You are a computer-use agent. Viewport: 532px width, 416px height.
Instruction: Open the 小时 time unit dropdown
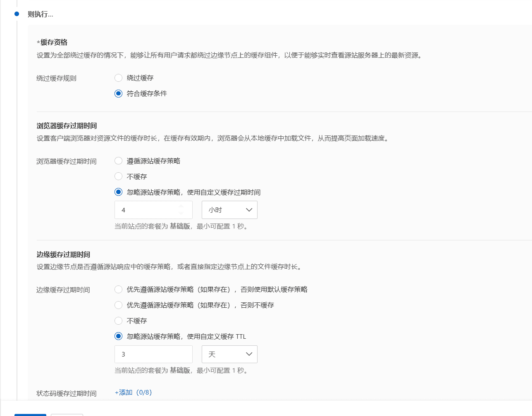(x=229, y=210)
